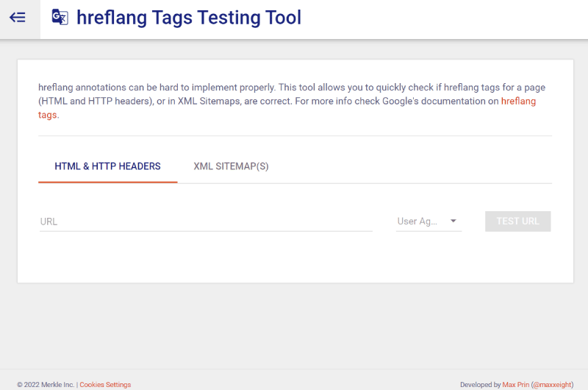
Task: Visit the Max Prin link
Action: 516,385
